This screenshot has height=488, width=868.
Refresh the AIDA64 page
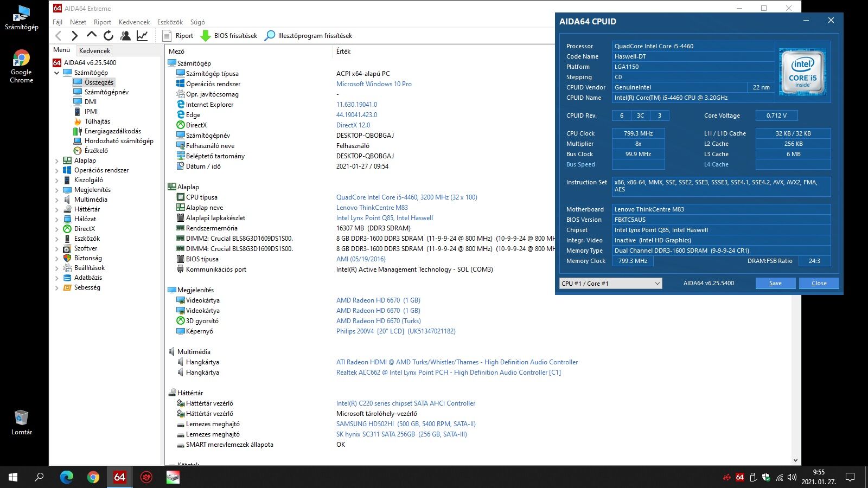[x=108, y=36]
